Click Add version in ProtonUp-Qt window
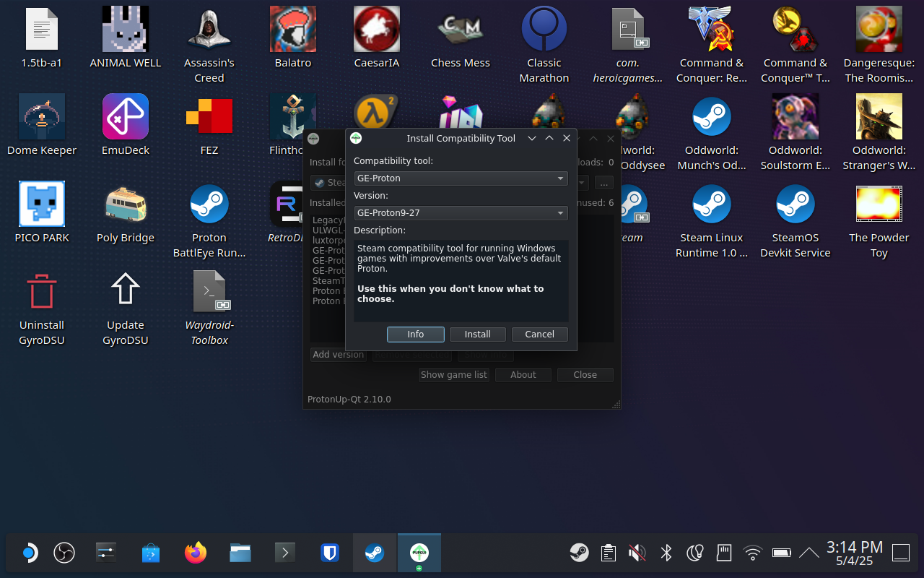 tap(339, 355)
